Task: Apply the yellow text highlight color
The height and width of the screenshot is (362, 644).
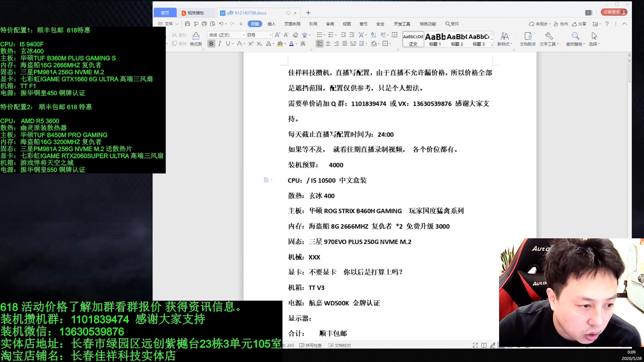Action: pos(280,44)
